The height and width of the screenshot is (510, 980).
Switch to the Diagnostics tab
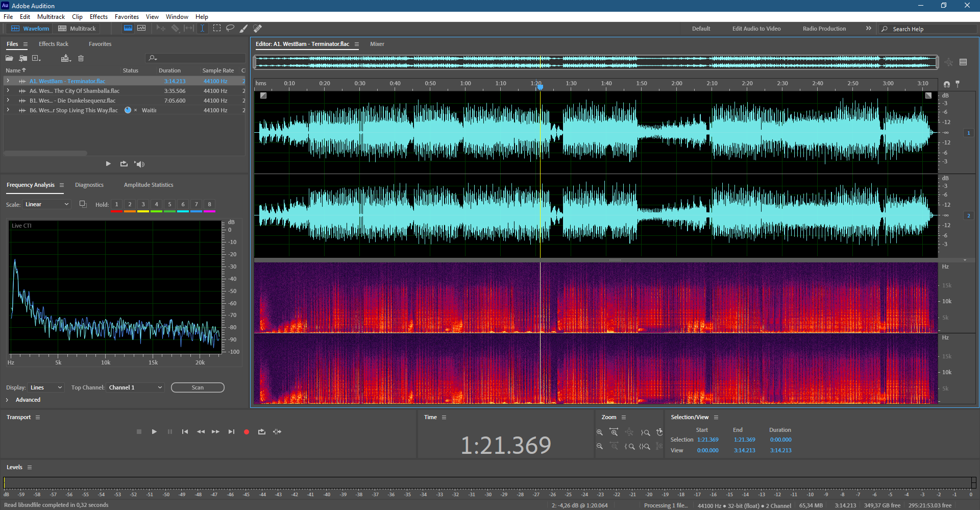click(89, 185)
